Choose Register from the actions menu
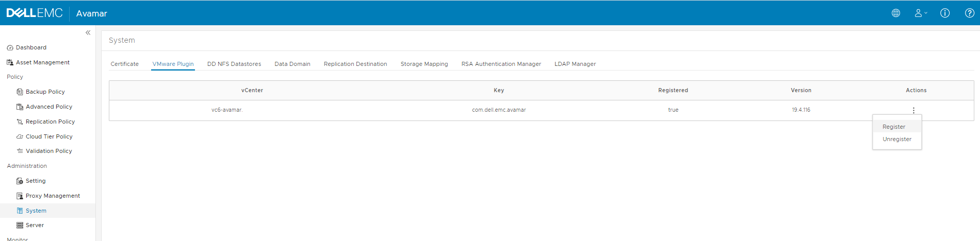Screen dimensions: 980x241 (894, 127)
